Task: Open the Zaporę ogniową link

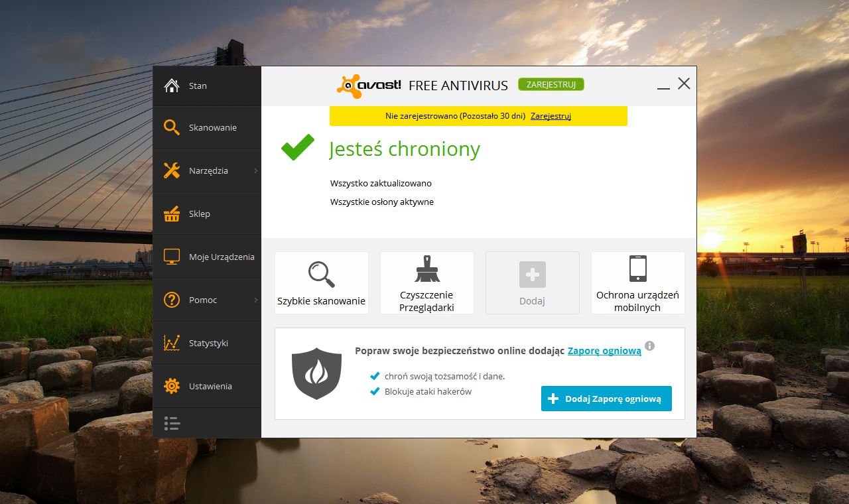Action: pyautogui.click(x=602, y=351)
